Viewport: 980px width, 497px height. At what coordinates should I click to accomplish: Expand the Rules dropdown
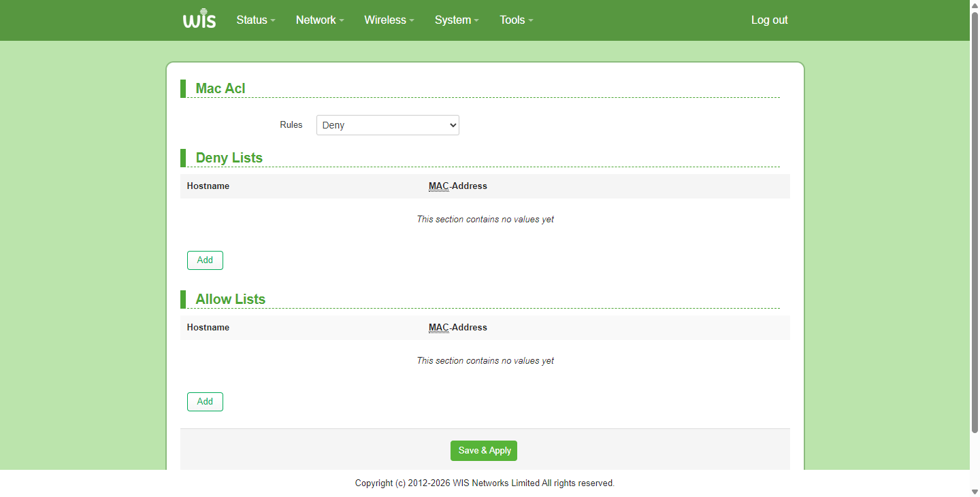(x=388, y=125)
